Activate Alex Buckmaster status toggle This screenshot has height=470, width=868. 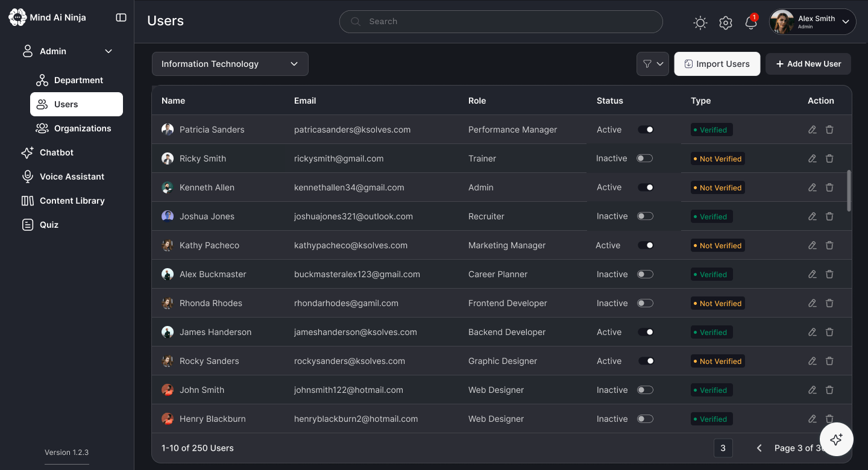[x=645, y=274]
